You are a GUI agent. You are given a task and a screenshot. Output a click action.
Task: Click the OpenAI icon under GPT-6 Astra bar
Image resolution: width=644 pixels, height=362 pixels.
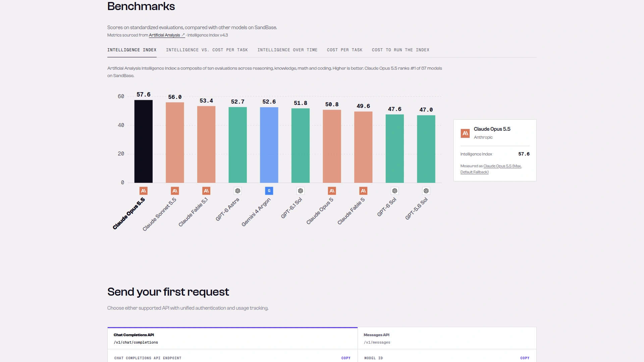point(237,191)
